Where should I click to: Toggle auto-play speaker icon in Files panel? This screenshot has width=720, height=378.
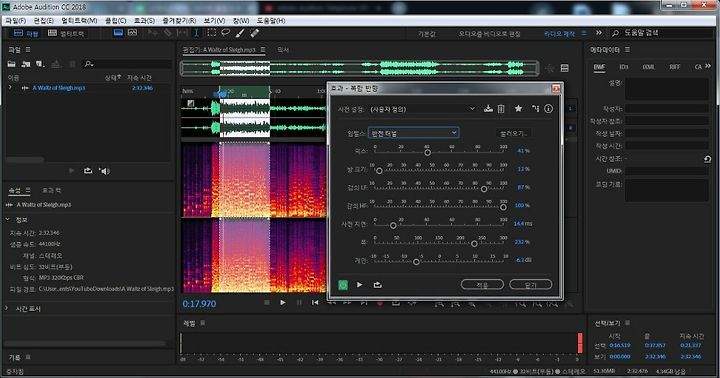(105, 171)
